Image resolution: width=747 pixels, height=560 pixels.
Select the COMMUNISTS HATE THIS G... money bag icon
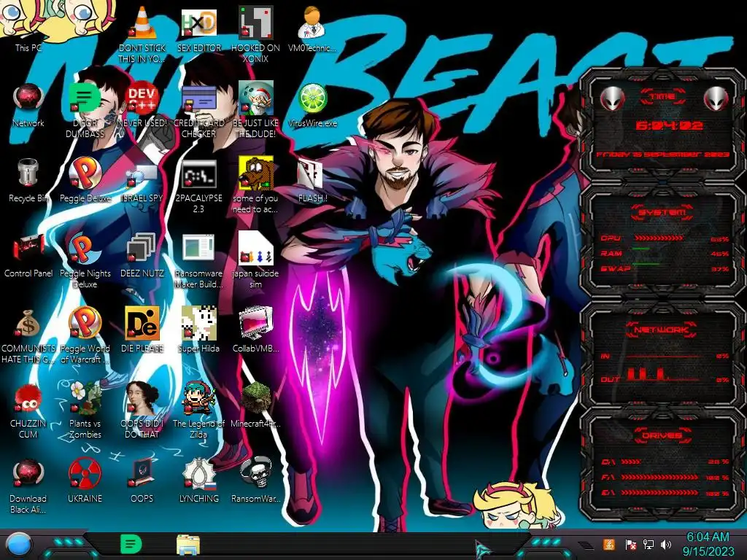point(28,336)
